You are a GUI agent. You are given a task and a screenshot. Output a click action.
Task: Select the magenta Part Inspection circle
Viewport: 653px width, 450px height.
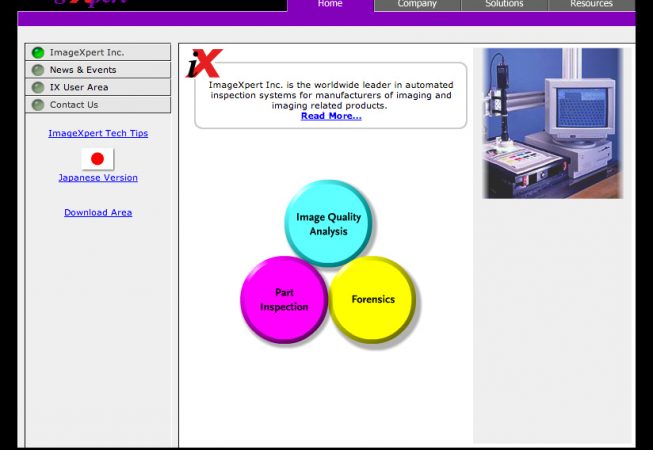(284, 300)
